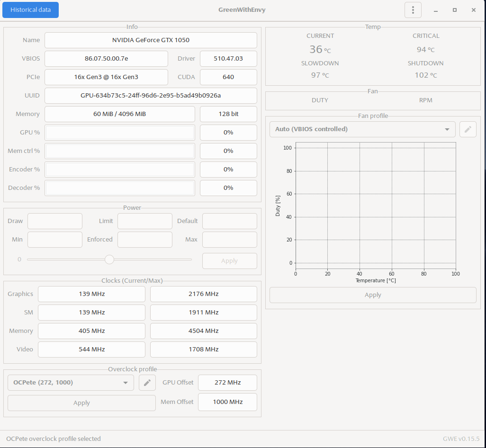This screenshot has height=448, width=486.
Task: Edit the fan profile with pencil icon
Action: [x=468, y=129]
